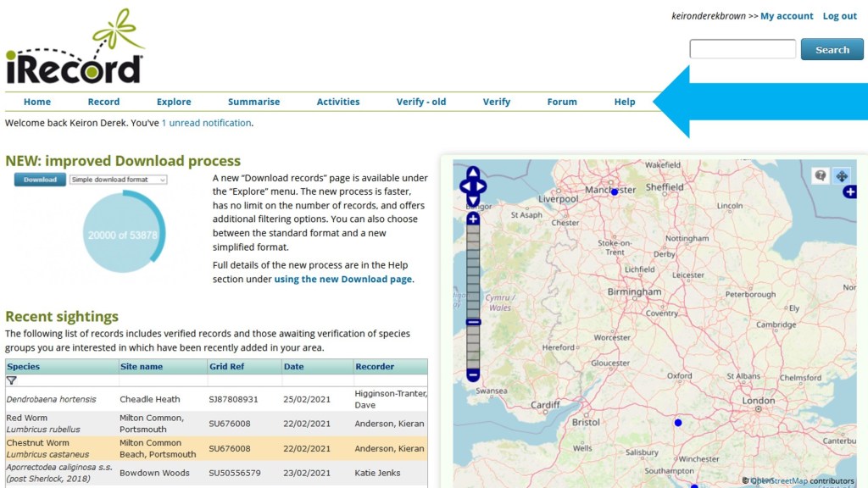Click the filter funnel icon in Species column
Viewport: 868px width, 488px height.
click(12, 380)
